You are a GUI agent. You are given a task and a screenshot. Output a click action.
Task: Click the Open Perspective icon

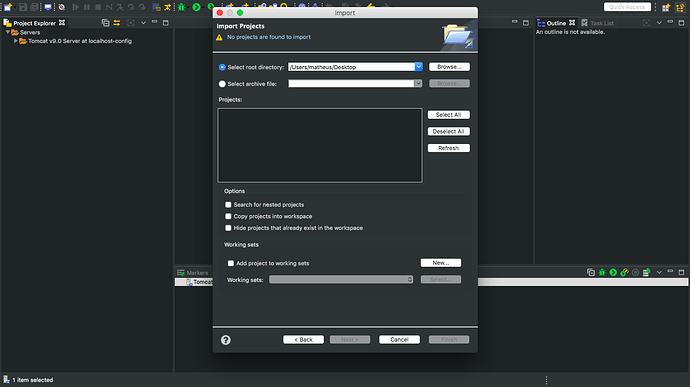[x=666, y=7]
